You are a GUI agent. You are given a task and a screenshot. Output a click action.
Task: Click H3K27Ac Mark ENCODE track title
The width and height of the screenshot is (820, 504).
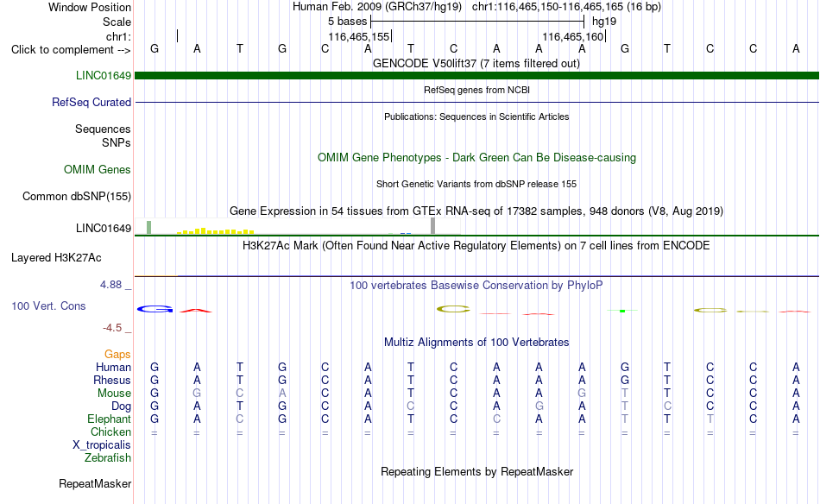pyautogui.click(x=476, y=245)
